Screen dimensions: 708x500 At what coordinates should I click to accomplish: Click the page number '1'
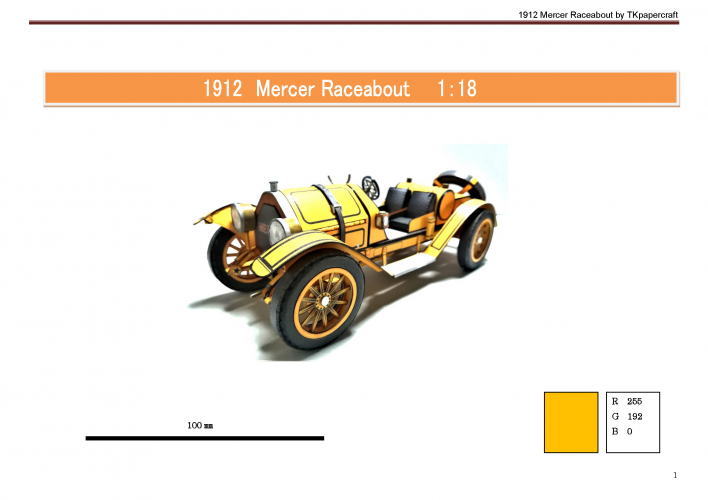675,475
